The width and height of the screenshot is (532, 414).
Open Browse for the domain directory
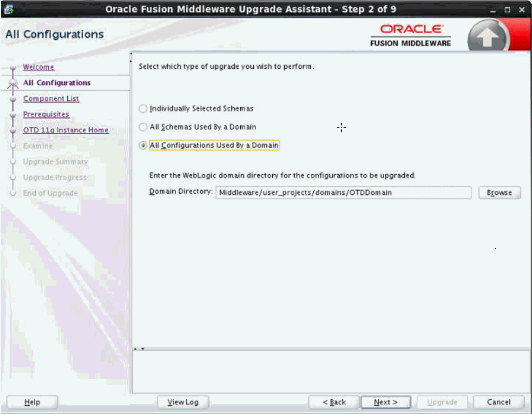pyautogui.click(x=499, y=192)
